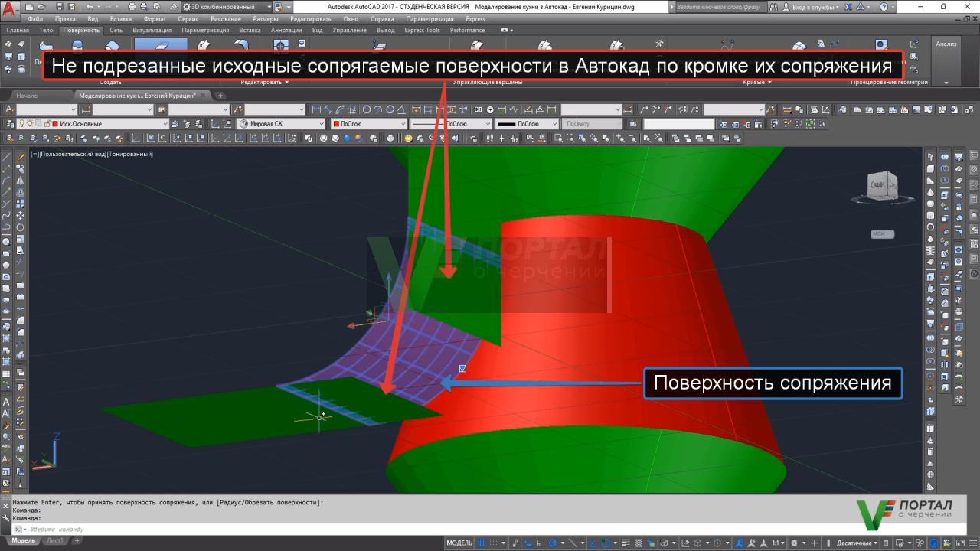Image resolution: width=980 pixels, height=551 pixels.
Task: Open the workspace switching gear icon
Action: [x=795, y=543]
